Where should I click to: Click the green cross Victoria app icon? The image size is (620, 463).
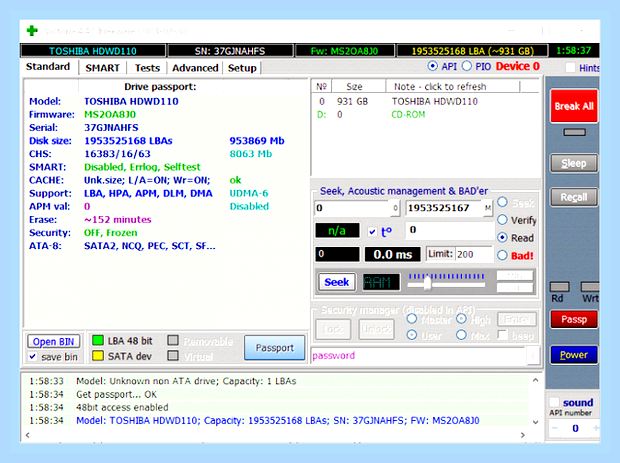(x=32, y=30)
